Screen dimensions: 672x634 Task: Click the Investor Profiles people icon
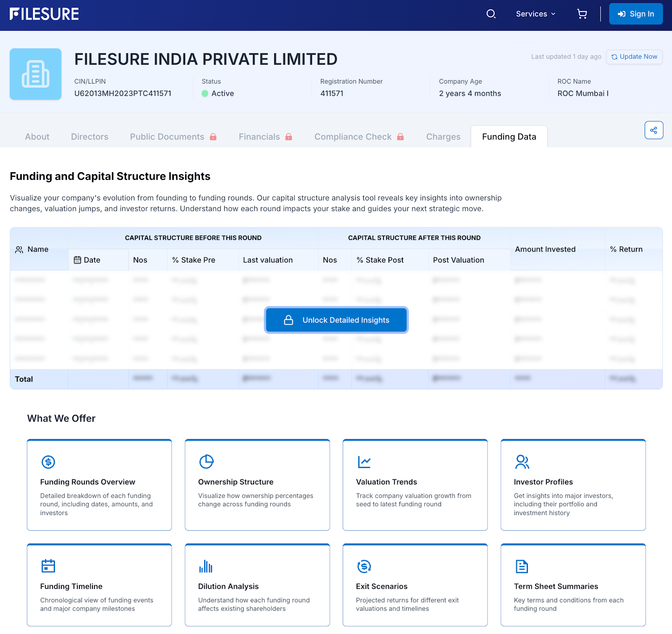point(522,462)
